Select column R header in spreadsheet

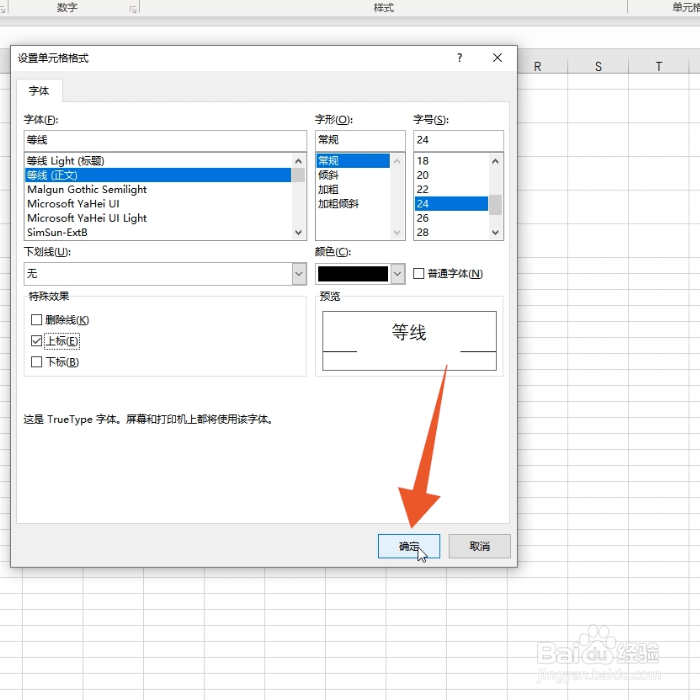tap(538, 67)
